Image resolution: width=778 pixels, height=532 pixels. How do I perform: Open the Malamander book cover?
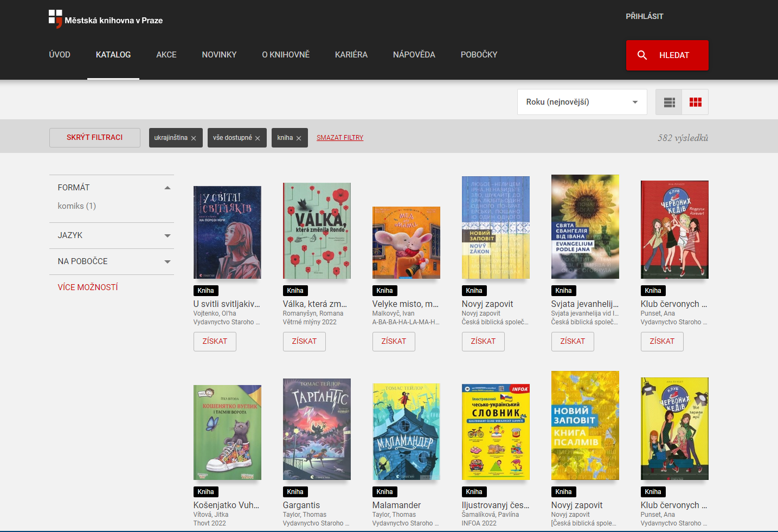[406, 432]
